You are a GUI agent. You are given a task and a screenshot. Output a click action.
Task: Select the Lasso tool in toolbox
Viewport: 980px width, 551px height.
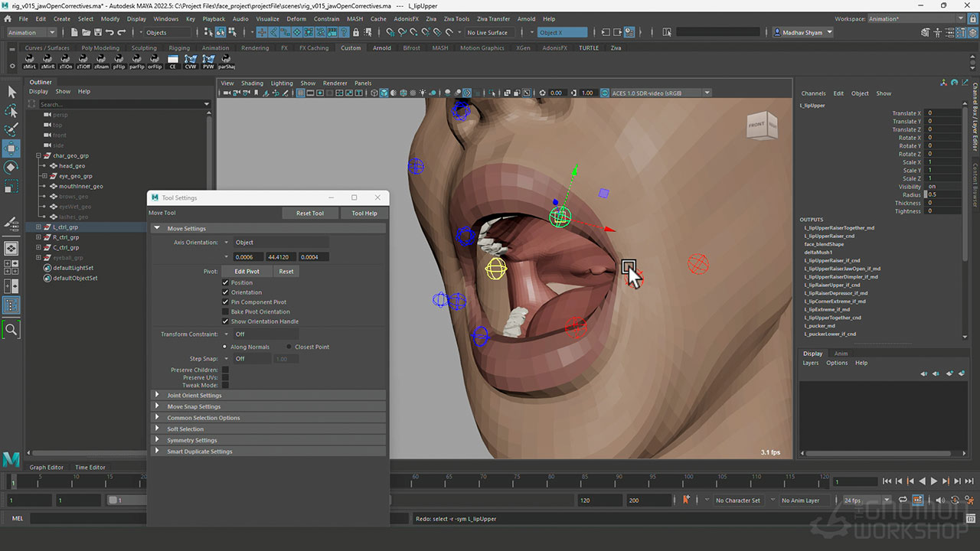(11, 111)
